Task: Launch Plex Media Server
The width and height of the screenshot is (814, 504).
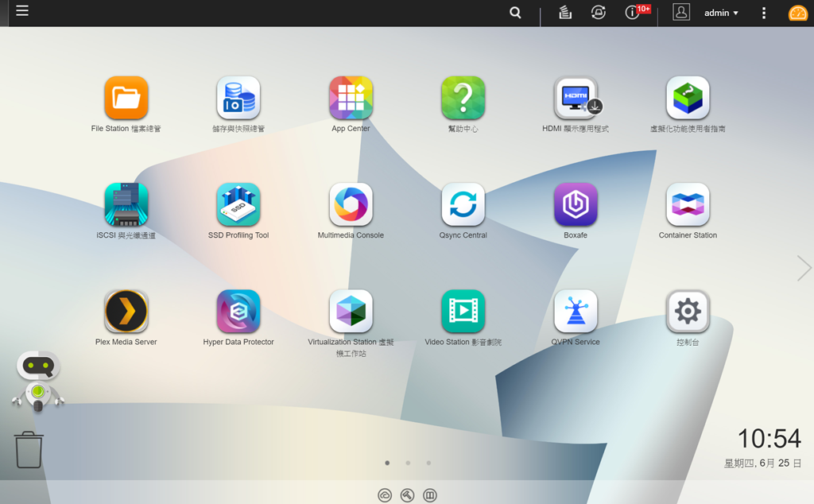Action: tap(126, 312)
